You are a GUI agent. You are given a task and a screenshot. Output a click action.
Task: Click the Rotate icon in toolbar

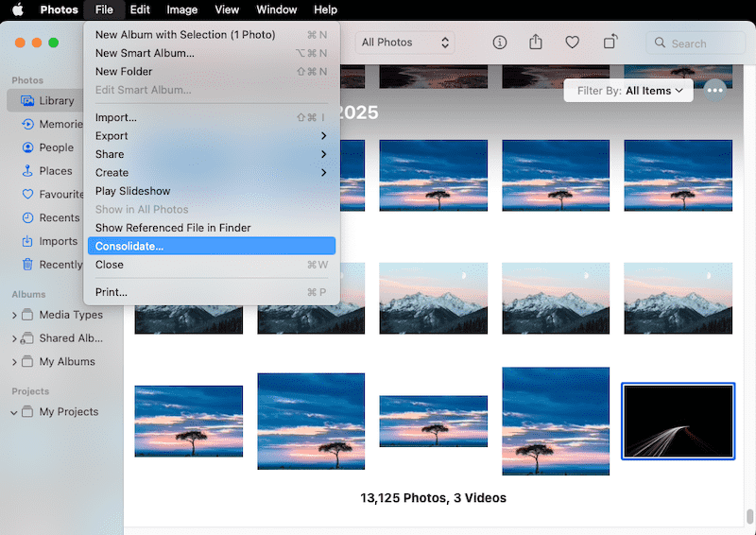(610, 43)
